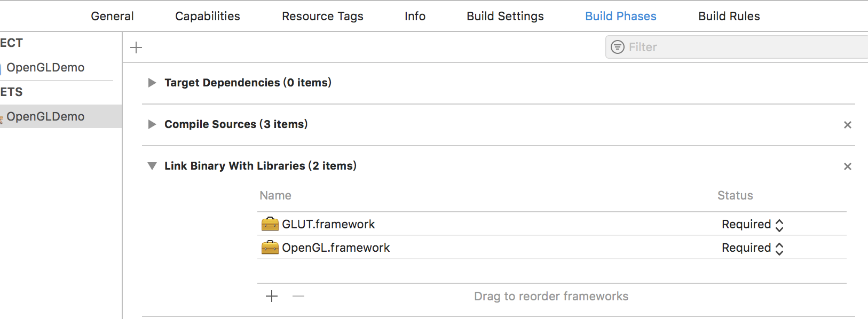Viewport: 868px width, 319px height.
Task: Change OpenGL.framework Required status
Action: pyautogui.click(x=752, y=248)
